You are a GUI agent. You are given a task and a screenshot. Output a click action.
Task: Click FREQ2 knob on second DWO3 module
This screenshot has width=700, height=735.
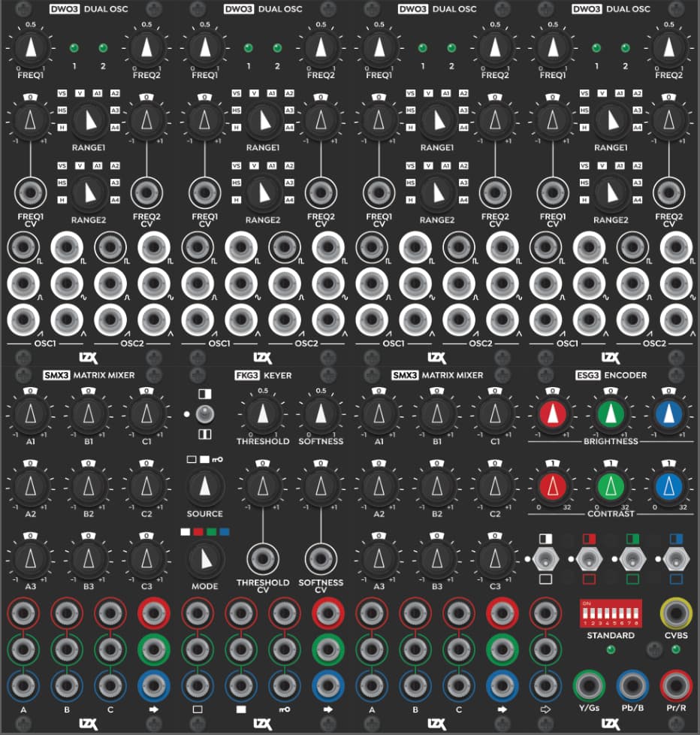pos(321,48)
